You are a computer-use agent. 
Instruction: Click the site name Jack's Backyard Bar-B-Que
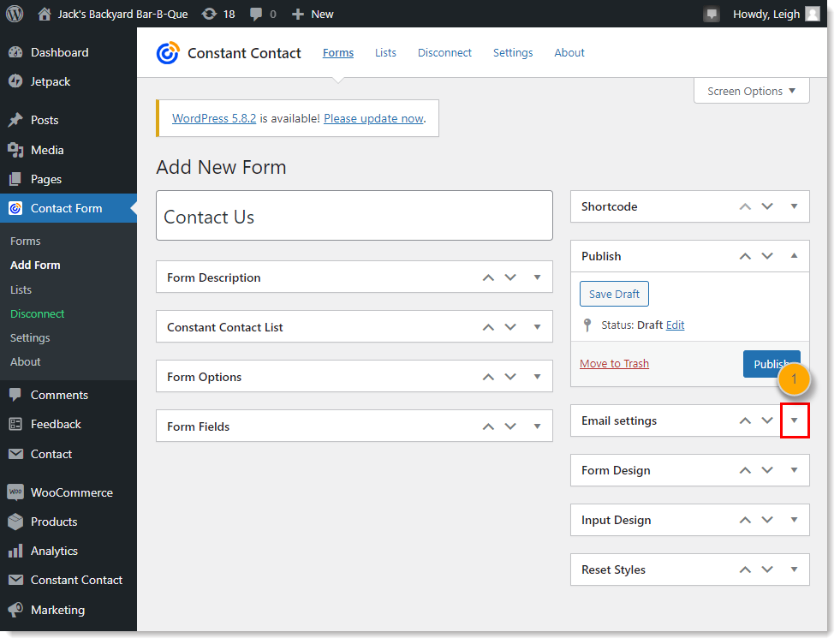(x=122, y=14)
